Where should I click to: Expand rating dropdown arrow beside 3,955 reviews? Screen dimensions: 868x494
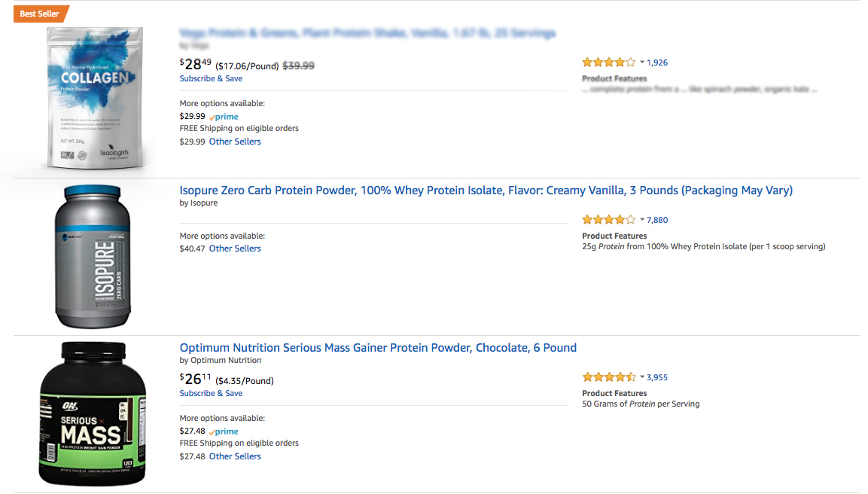pyautogui.click(x=642, y=377)
